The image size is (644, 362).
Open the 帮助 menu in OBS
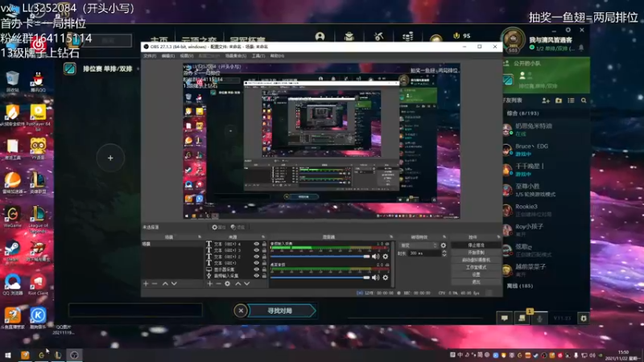click(277, 56)
